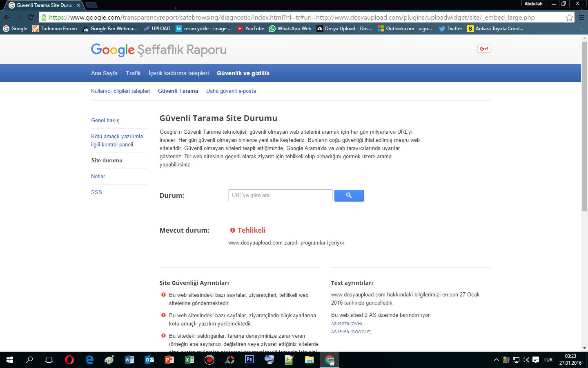Open the AS16276 (OVH) link
Viewport: 588px width, 368px height.
[347, 323]
